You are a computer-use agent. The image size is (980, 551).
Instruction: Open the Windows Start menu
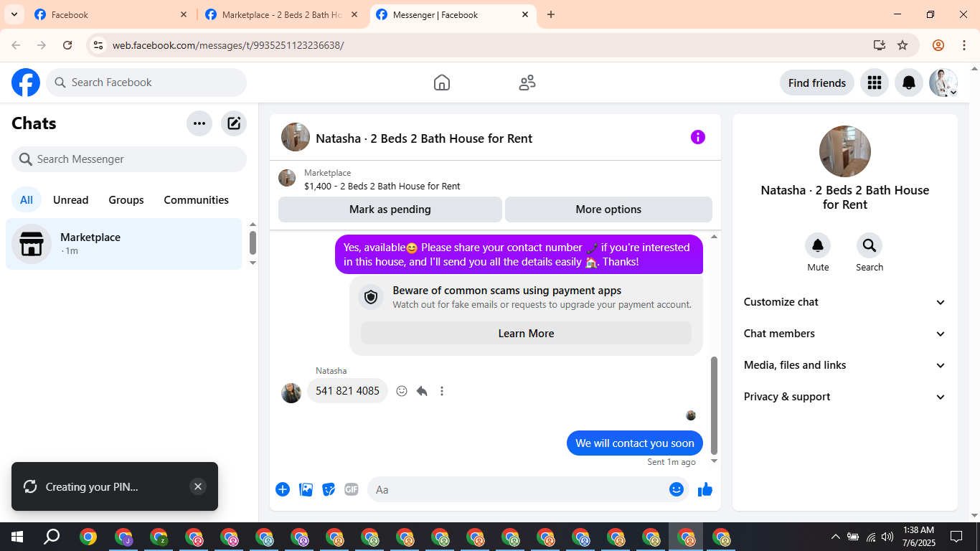pyautogui.click(x=17, y=537)
